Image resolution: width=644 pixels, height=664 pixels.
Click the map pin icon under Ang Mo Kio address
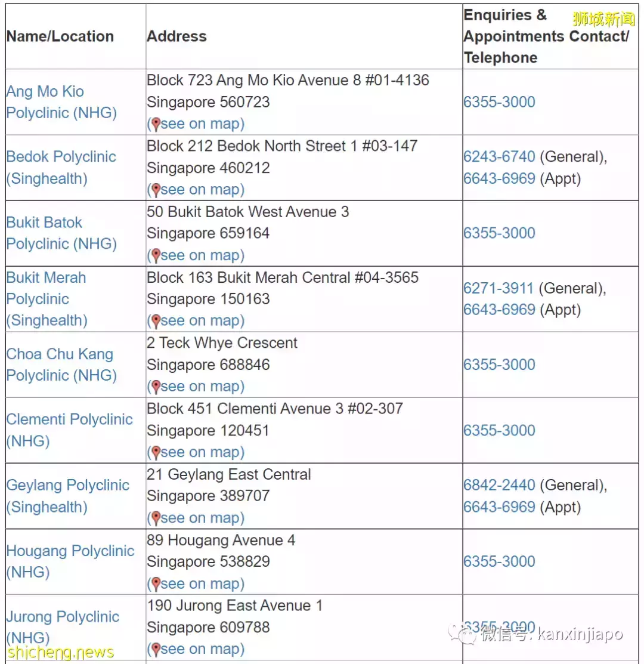156,124
